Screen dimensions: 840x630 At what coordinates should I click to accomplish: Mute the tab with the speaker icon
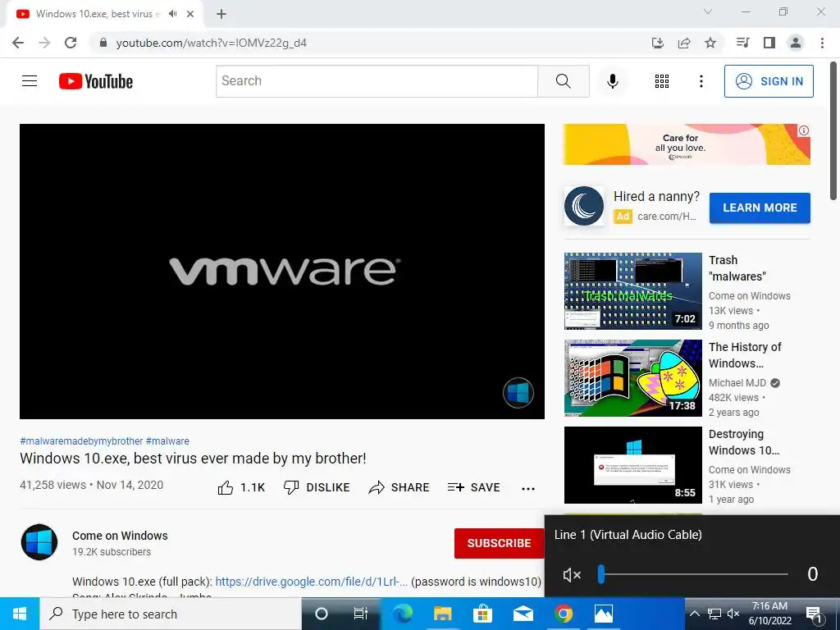(172, 14)
